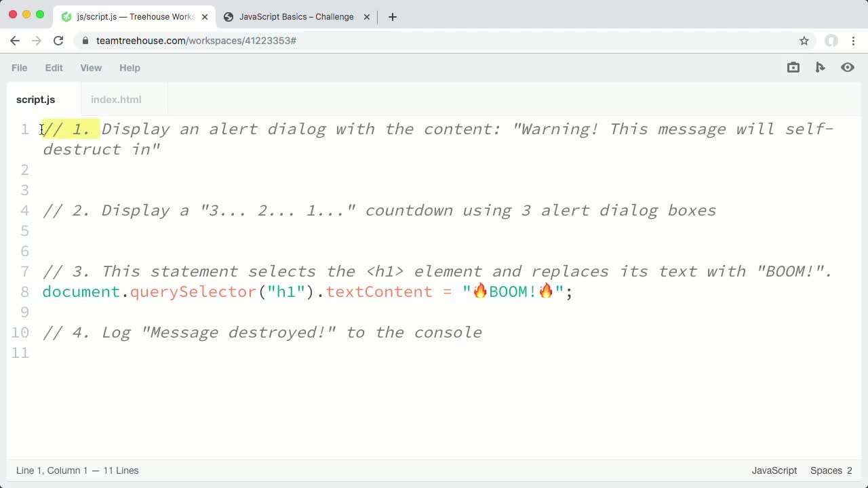Click the profile avatar icon in Chrome
This screenshot has height=488, width=868.
click(831, 41)
